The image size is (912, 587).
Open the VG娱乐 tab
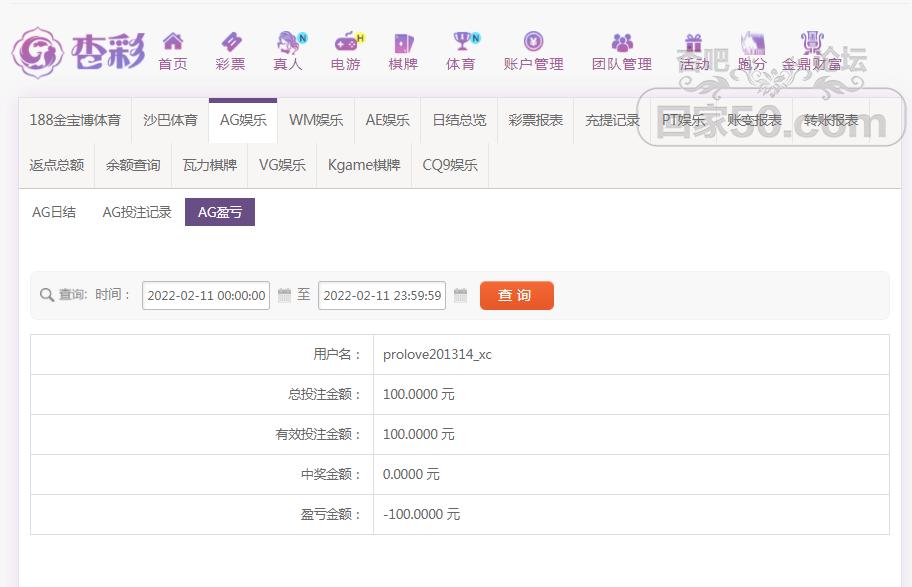[x=282, y=166]
